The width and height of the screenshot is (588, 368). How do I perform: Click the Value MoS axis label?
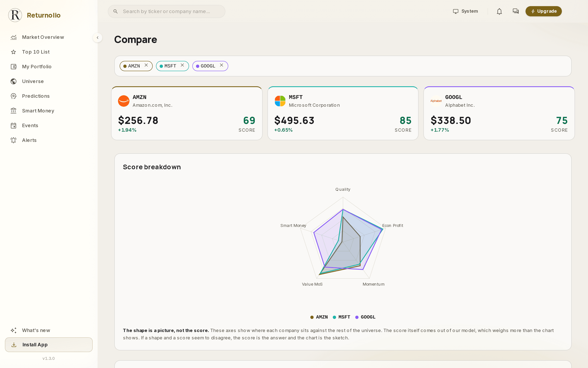[312, 284]
